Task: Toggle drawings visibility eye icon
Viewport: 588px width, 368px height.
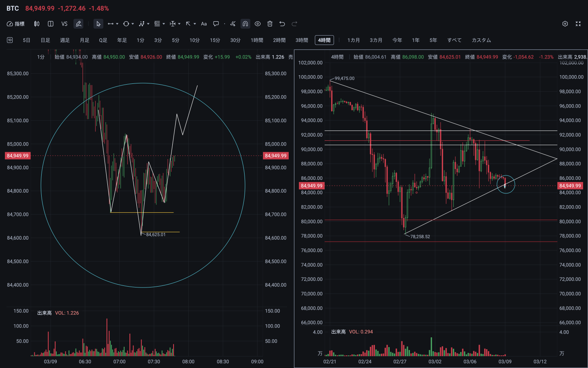Action: 258,24
